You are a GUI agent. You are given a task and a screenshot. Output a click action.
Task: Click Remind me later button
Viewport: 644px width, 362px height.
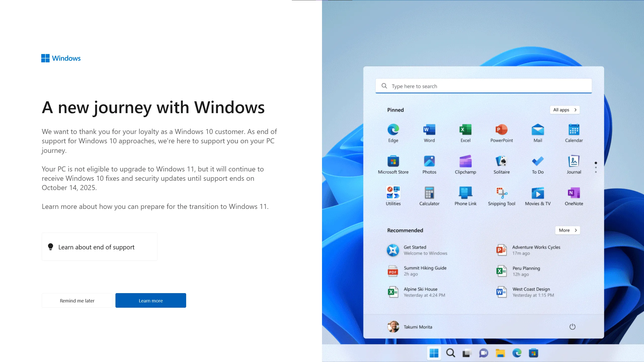point(77,300)
